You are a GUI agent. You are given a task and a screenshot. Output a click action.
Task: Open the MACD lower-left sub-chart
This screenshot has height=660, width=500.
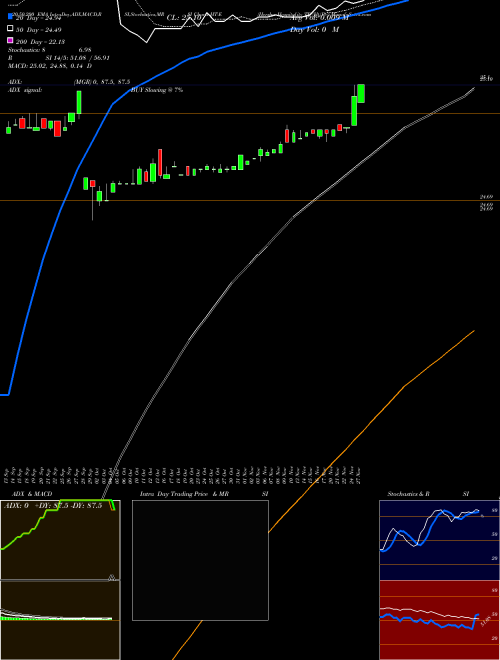click(x=60, y=620)
